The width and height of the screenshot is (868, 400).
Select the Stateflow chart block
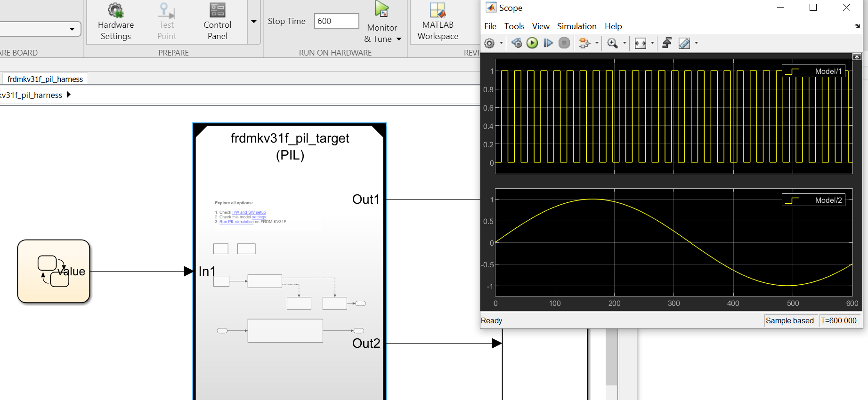click(x=54, y=271)
